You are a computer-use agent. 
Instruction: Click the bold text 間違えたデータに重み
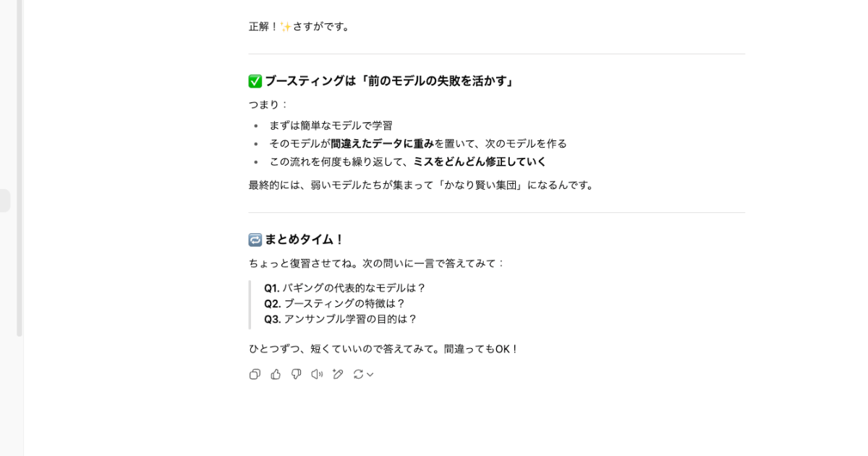[382, 143]
